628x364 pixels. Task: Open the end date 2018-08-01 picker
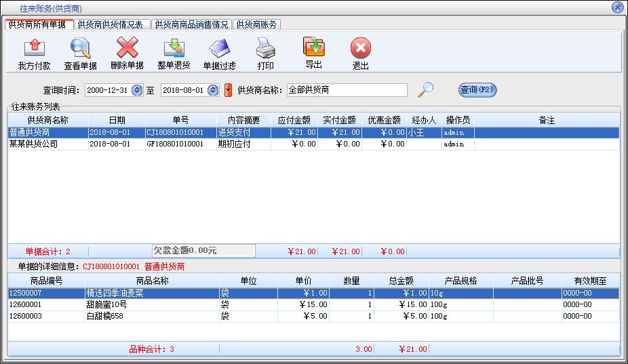point(213,90)
